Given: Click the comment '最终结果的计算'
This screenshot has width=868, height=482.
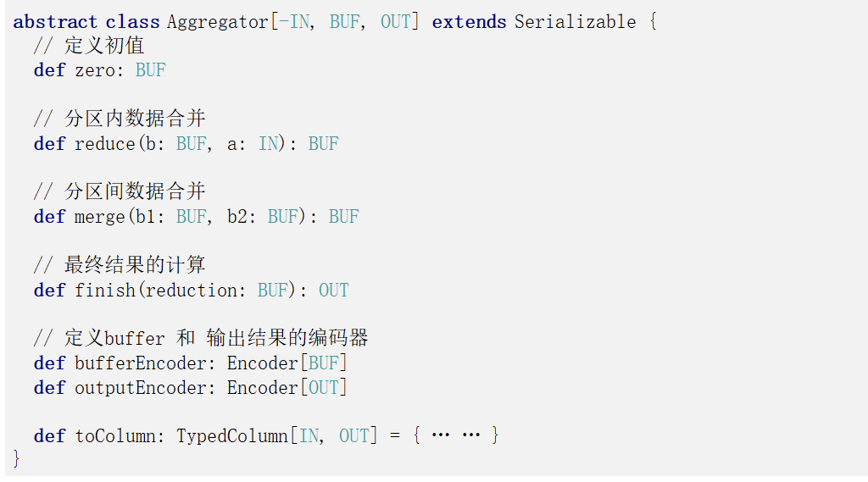Looking at the screenshot, I should [135, 264].
